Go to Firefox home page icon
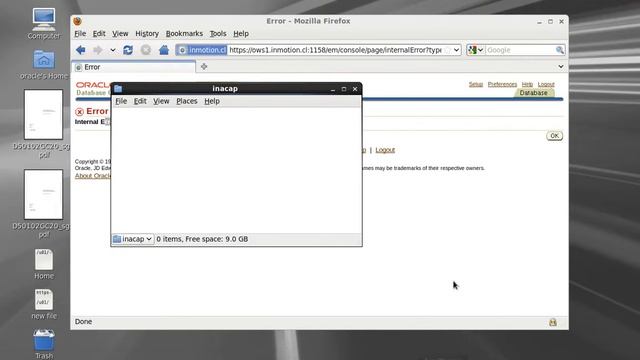 click(x=164, y=50)
